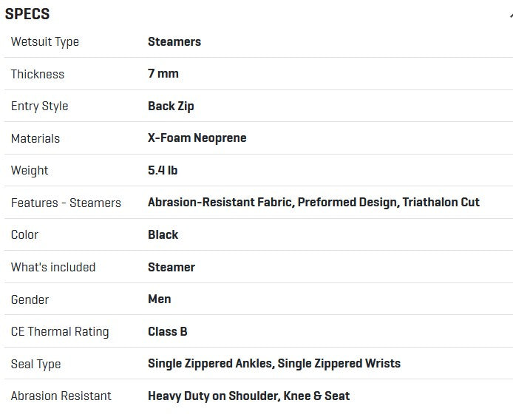Select the Weight row label

(x=30, y=170)
